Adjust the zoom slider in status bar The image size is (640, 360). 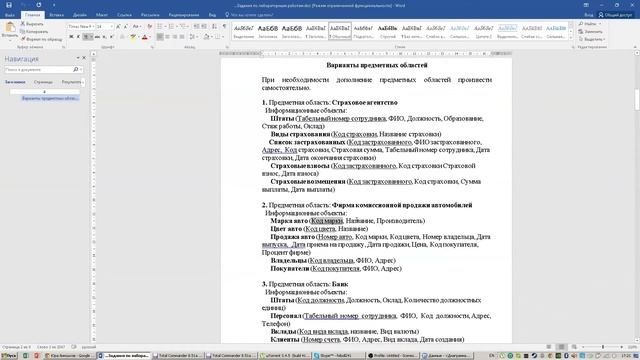(x=602, y=347)
